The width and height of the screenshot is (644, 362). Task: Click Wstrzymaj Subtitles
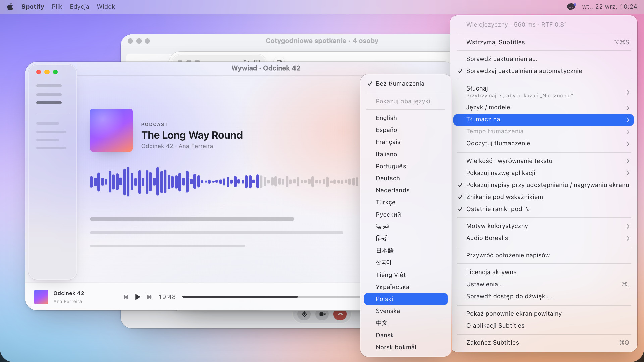[x=543, y=42]
